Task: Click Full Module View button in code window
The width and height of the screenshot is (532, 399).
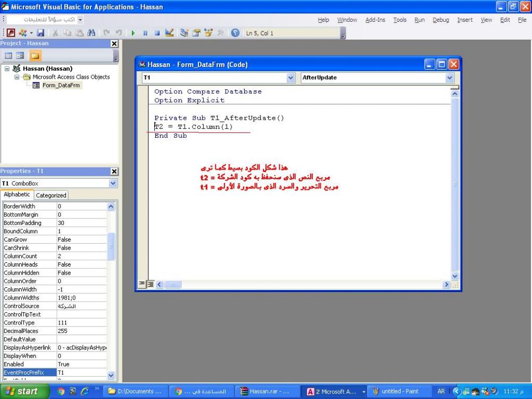Action: tap(151, 284)
